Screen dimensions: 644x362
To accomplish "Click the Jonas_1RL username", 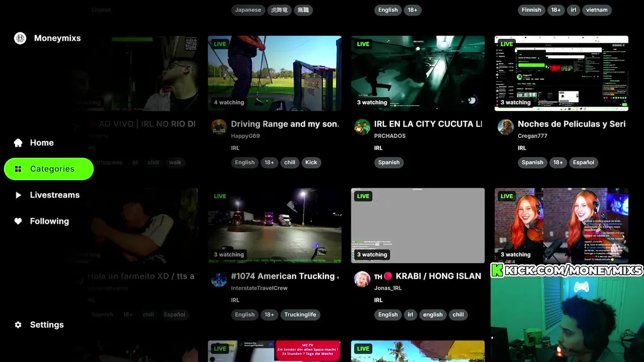I will pos(388,288).
